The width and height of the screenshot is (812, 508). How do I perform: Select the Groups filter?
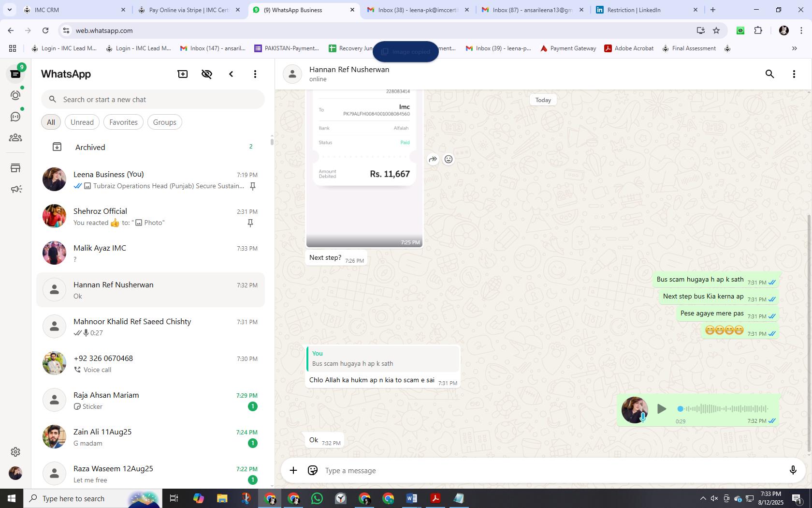coord(165,122)
